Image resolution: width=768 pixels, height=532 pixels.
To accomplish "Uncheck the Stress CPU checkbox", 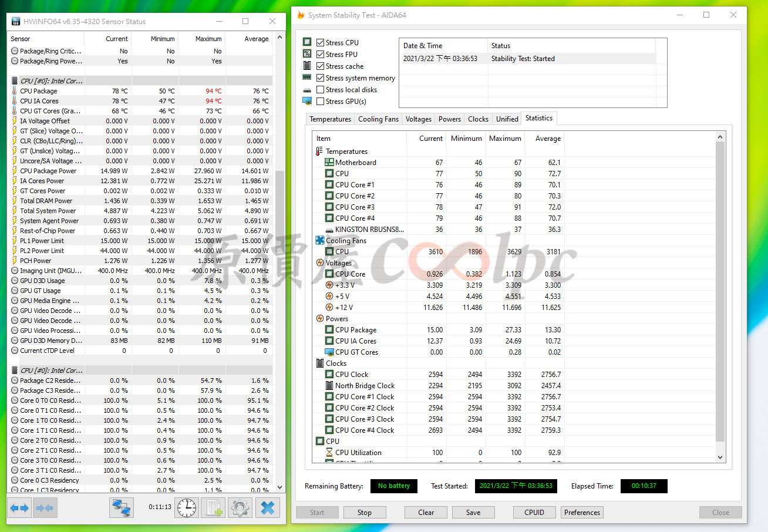I will tap(320, 43).
